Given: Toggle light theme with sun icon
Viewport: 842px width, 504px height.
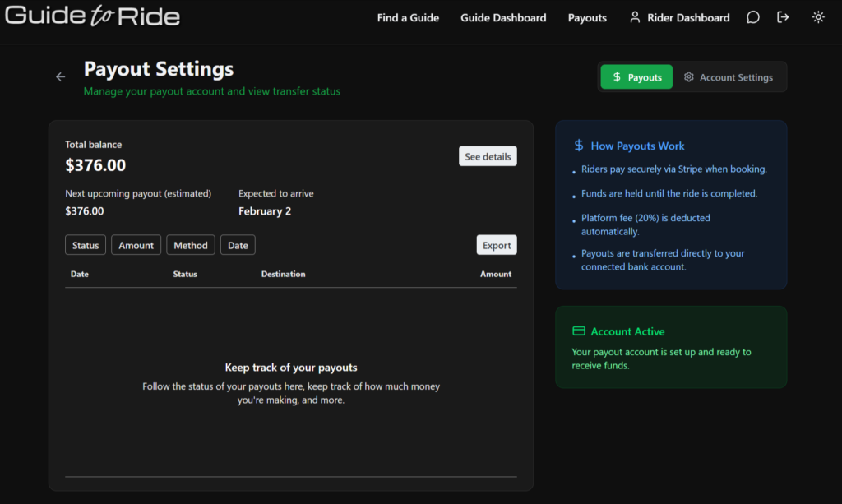Looking at the screenshot, I should pyautogui.click(x=817, y=17).
